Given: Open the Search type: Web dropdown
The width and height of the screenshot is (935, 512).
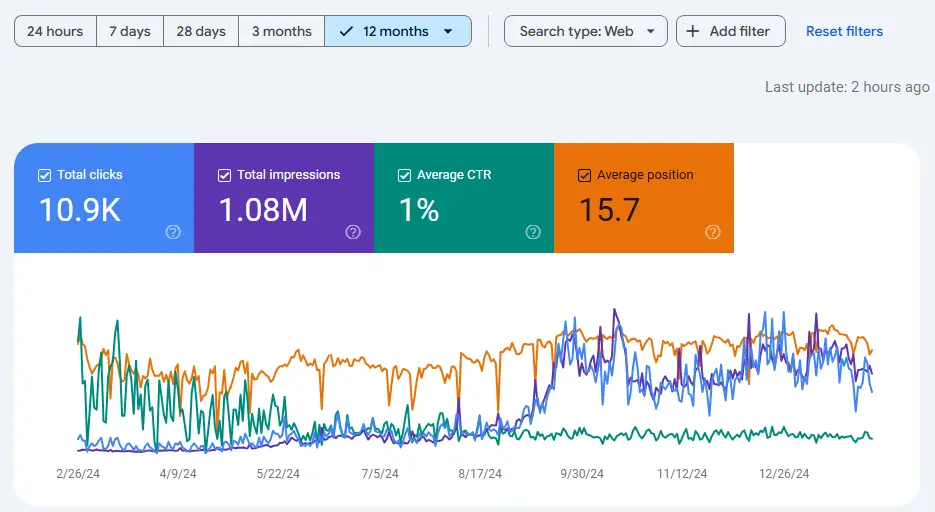Looking at the screenshot, I should pos(586,31).
